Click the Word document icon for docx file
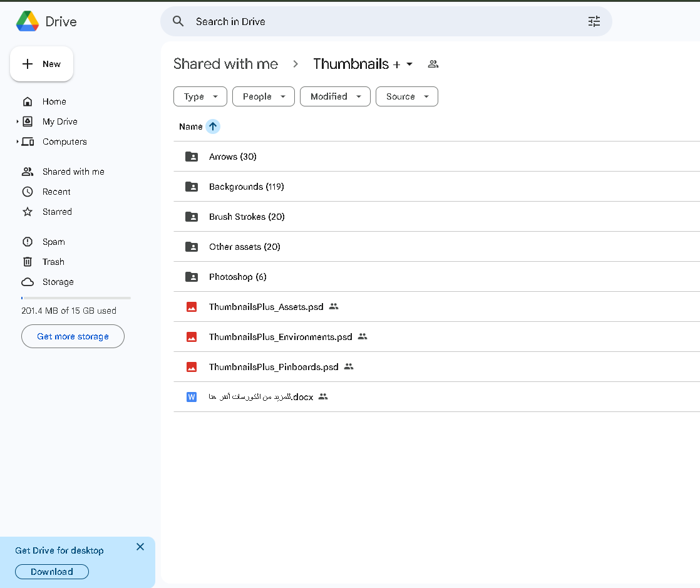 [x=192, y=397]
